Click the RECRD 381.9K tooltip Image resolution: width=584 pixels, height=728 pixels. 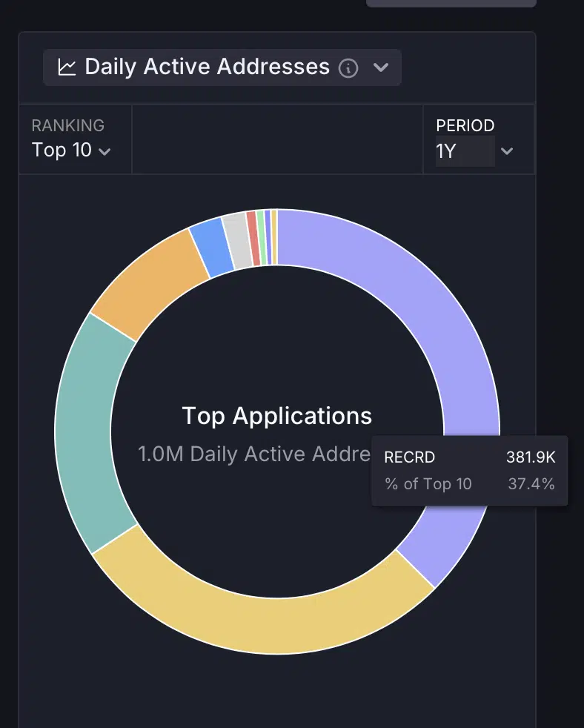[469, 471]
